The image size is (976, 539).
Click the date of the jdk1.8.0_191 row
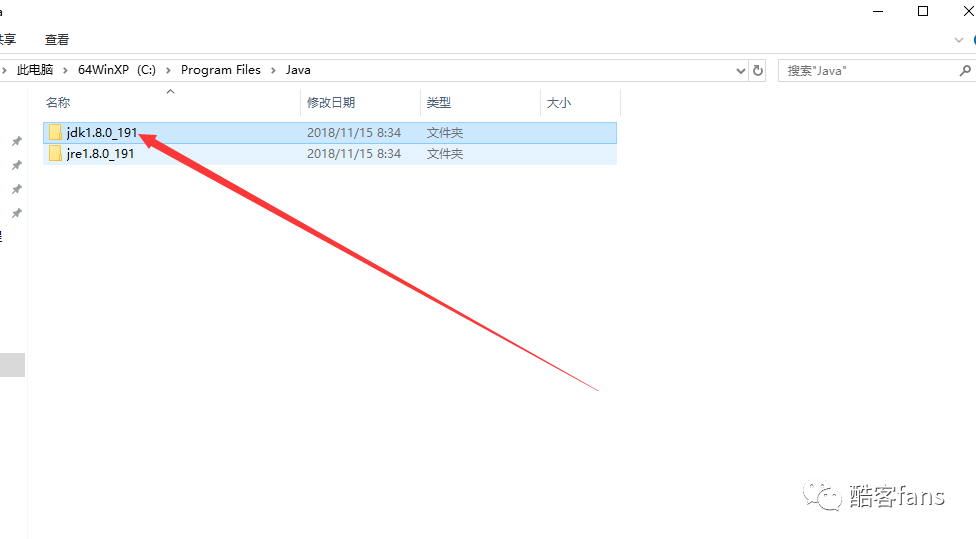[x=354, y=133]
